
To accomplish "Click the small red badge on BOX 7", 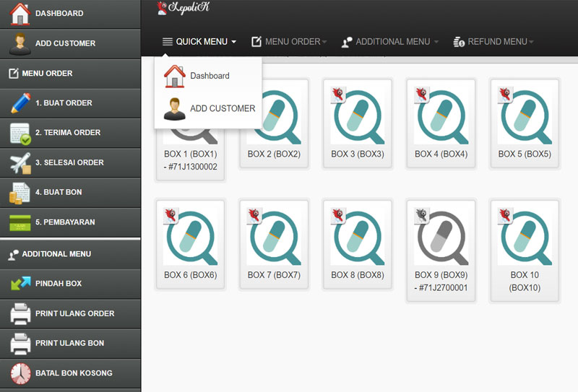I will click(254, 217).
